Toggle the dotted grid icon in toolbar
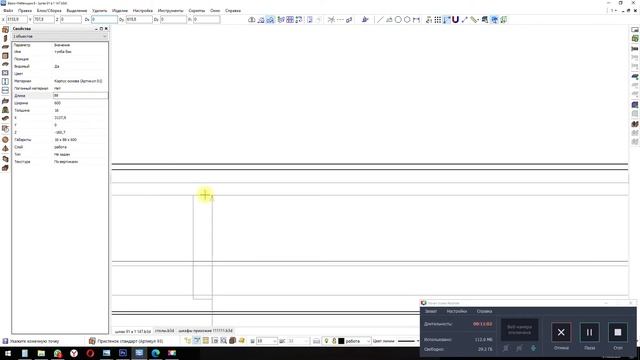This screenshot has height=360, width=640. [438, 20]
